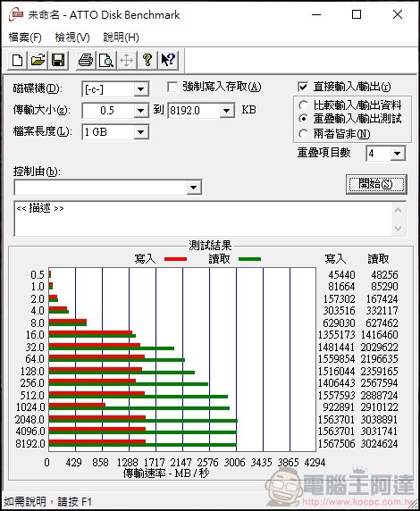The width and height of the screenshot is (420, 511).
Task: Click the read value 48256
Action: [x=384, y=275]
